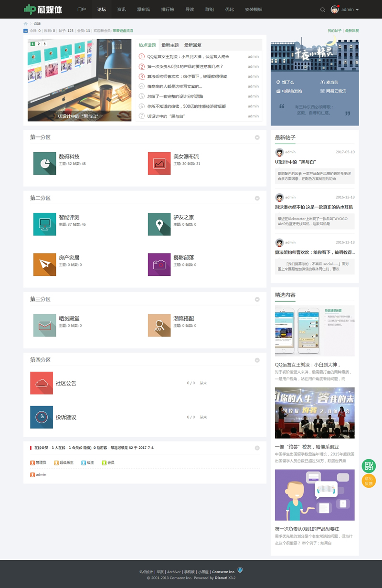Open the 美女瀑布流 chart icon
The image size is (382, 588).
[x=159, y=163]
